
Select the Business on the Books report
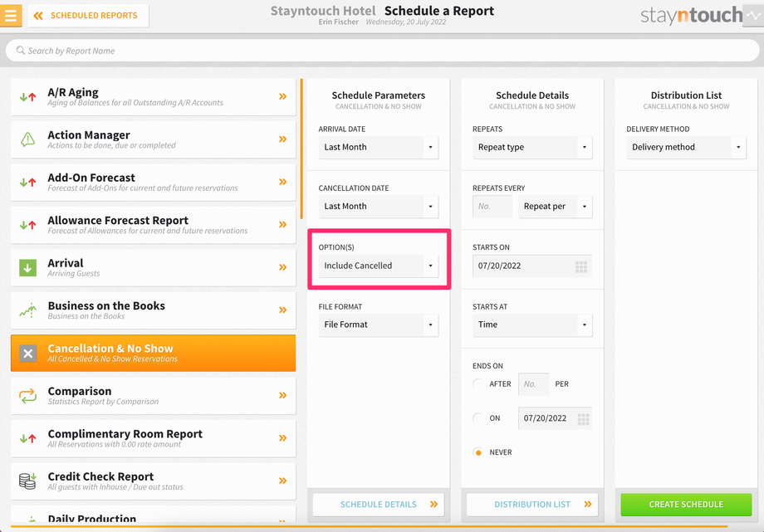pyautogui.click(x=153, y=310)
